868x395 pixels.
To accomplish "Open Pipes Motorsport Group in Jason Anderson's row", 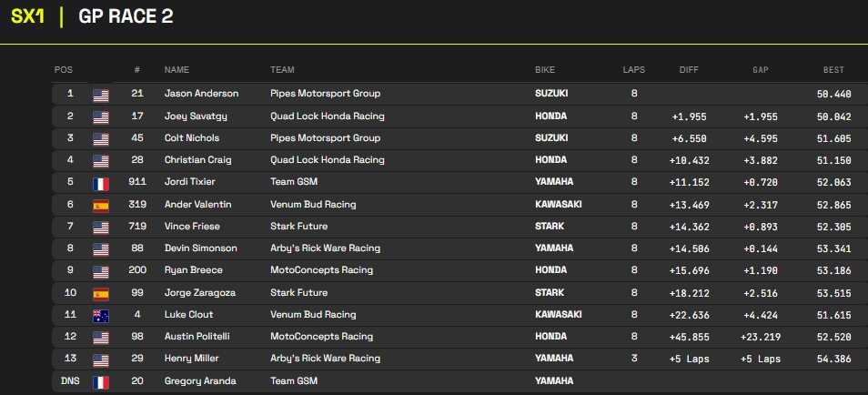I will 325,94.
